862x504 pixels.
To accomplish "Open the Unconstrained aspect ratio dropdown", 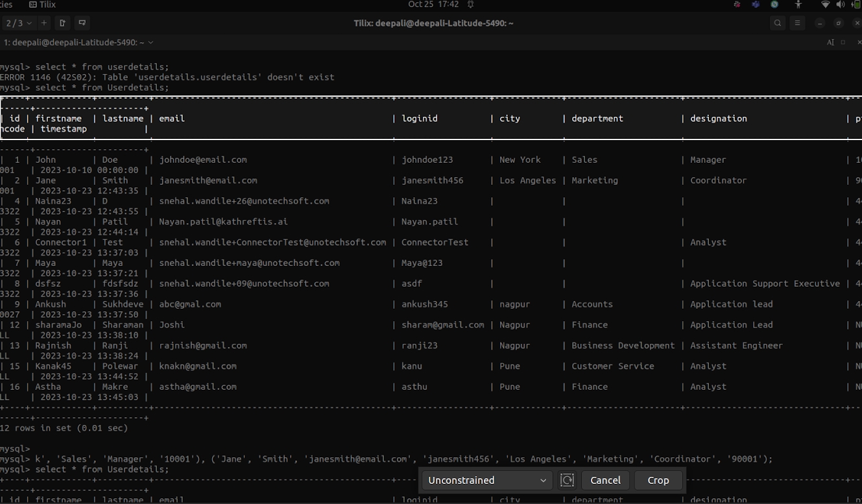I will (x=487, y=480).
